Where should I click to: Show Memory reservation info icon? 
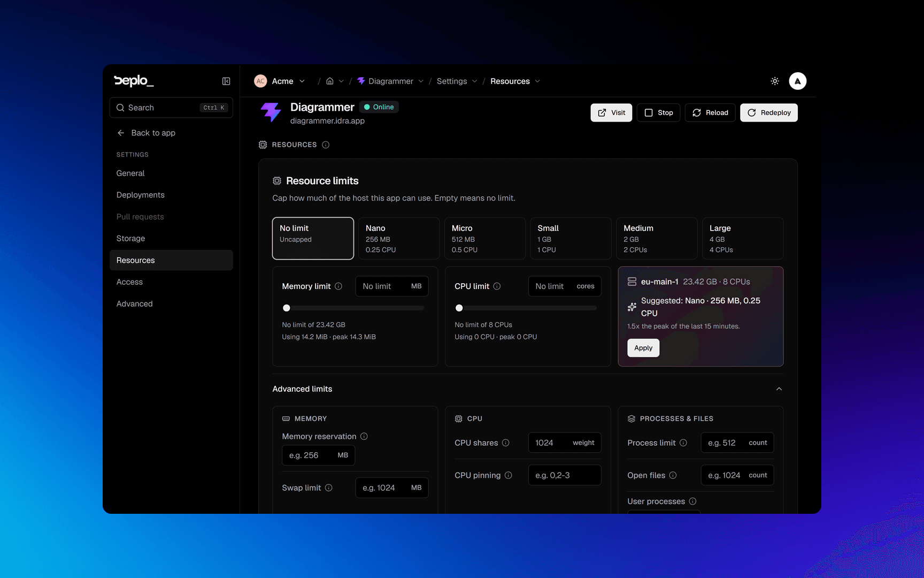tap(364, 436)
